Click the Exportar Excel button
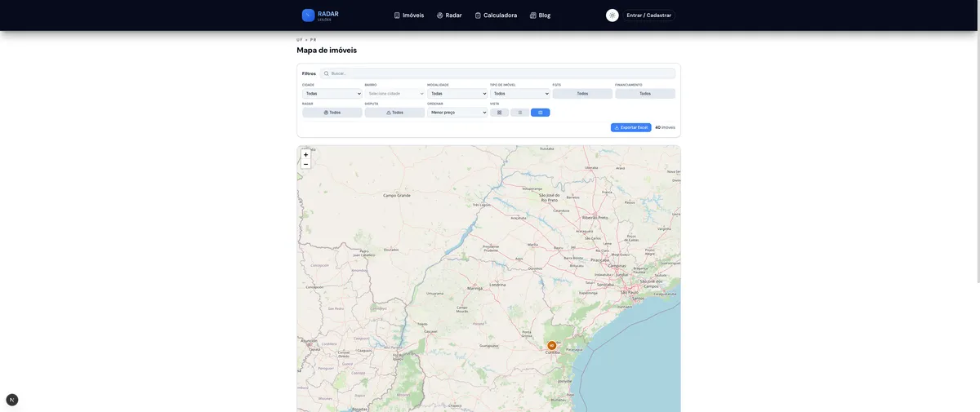This screenshot has height=412, width=980. [x=631, y=127]
